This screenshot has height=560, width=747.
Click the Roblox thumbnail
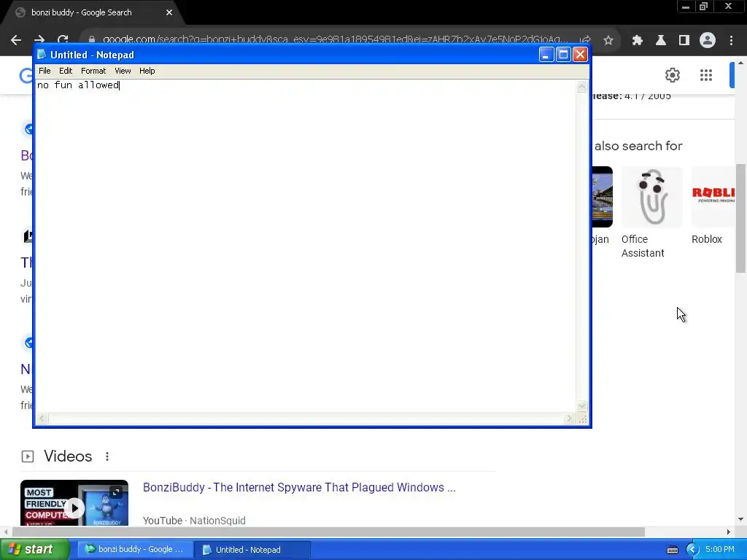click(x=713, y=197)
